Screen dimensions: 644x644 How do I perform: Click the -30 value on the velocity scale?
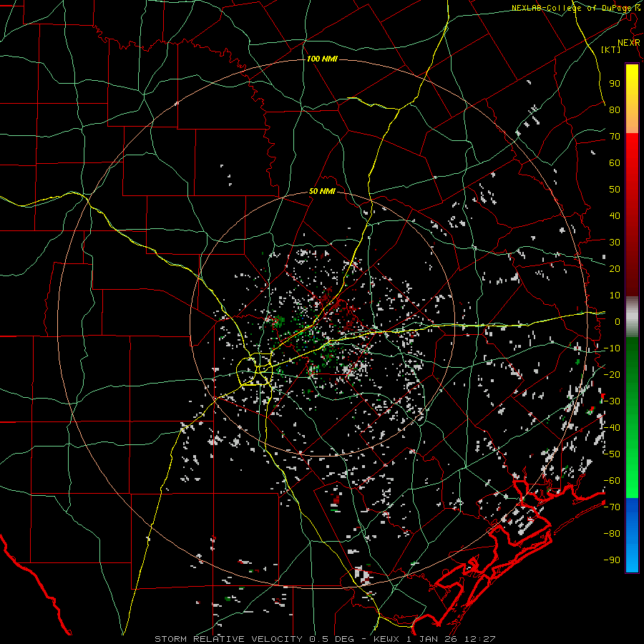(x=612, y=401)
